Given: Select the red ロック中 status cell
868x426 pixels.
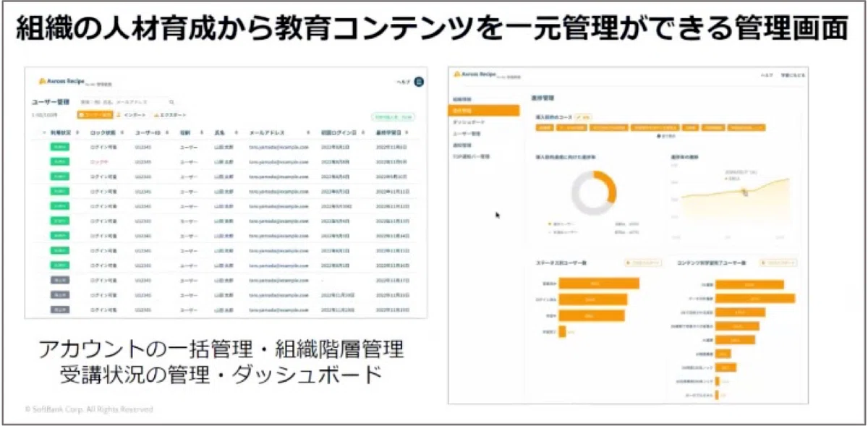Looking at the screenshot, I should click(x=99, y=161).
